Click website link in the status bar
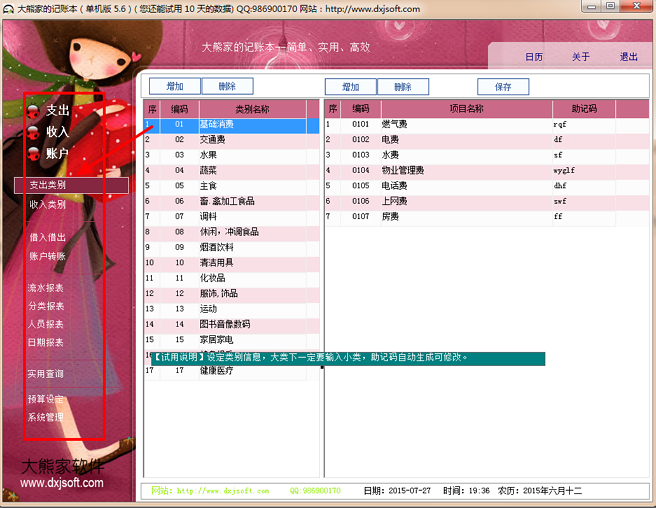Screen dimensions: 656x508 tap(210, 491)
